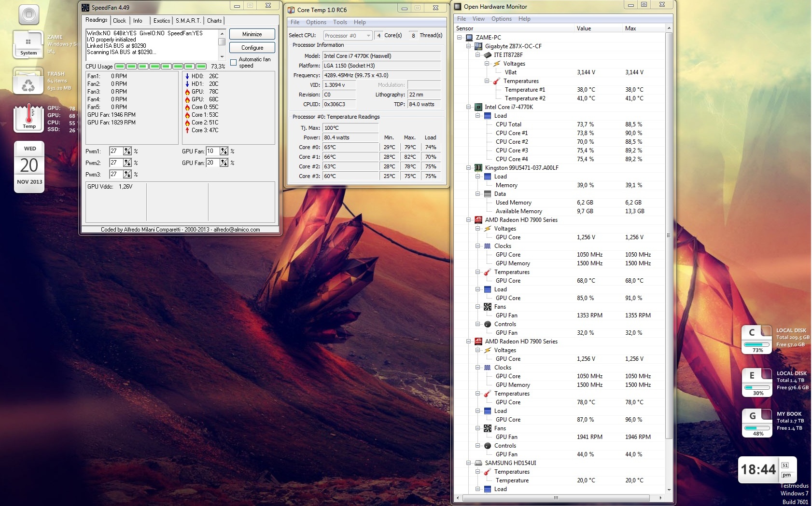Click the Max column header
The height and width of the screenshot is (506, 812).
[x=644, y=28]
